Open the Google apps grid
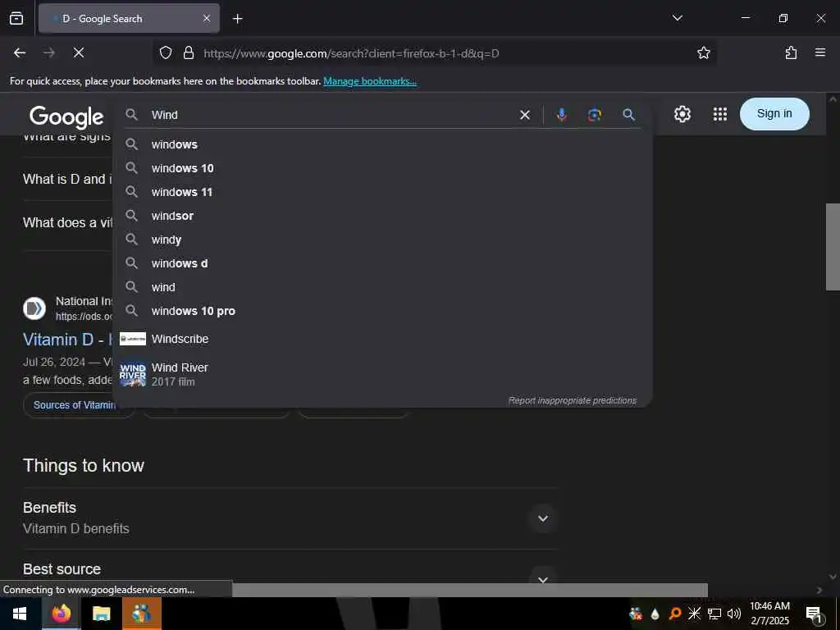The height and width of the screenshot is (630, 840). [720, 114]
